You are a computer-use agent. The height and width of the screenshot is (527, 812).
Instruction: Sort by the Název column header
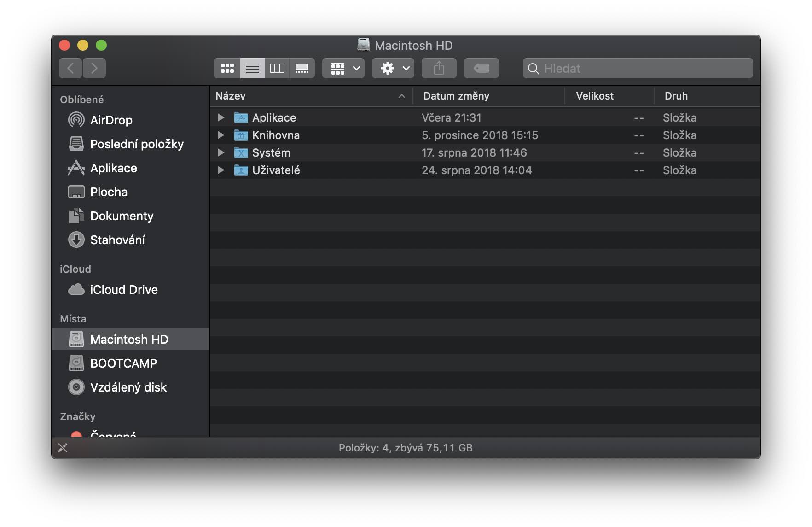pos(312,96)
